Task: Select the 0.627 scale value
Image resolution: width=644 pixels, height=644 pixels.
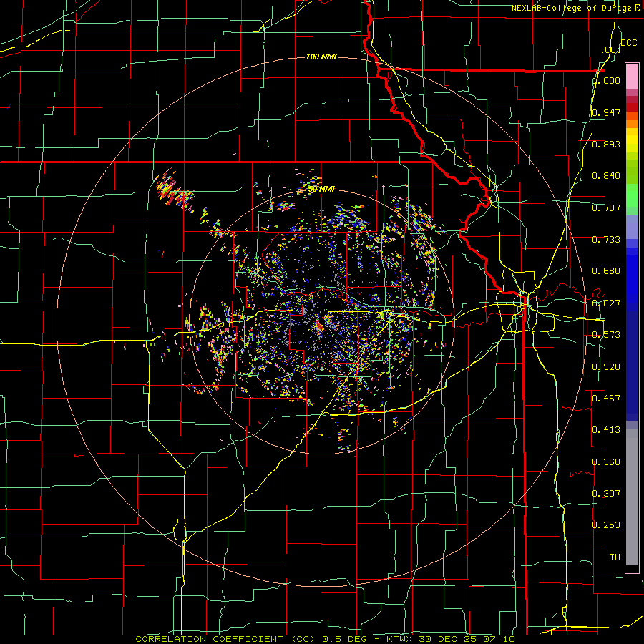Action: point(606,303)
